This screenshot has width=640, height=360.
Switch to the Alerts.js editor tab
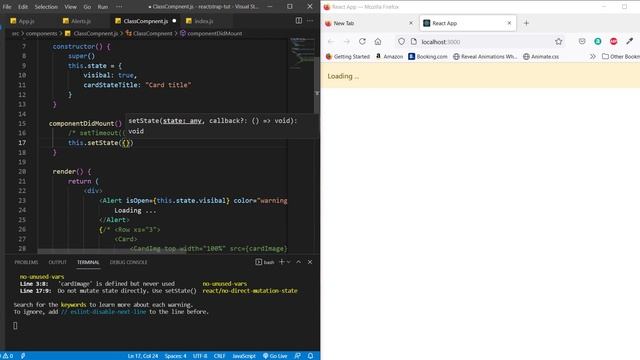(81, 21)
